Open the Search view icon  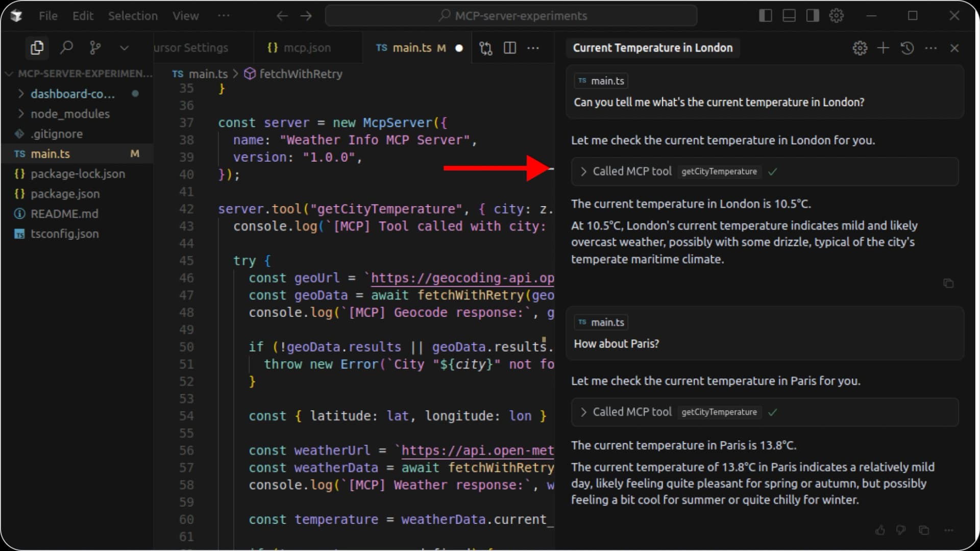click(66, 48)
